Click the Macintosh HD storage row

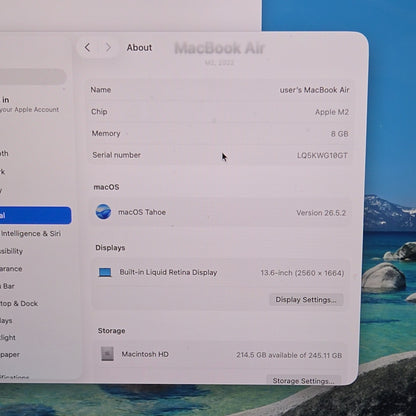tap(221, 355)
